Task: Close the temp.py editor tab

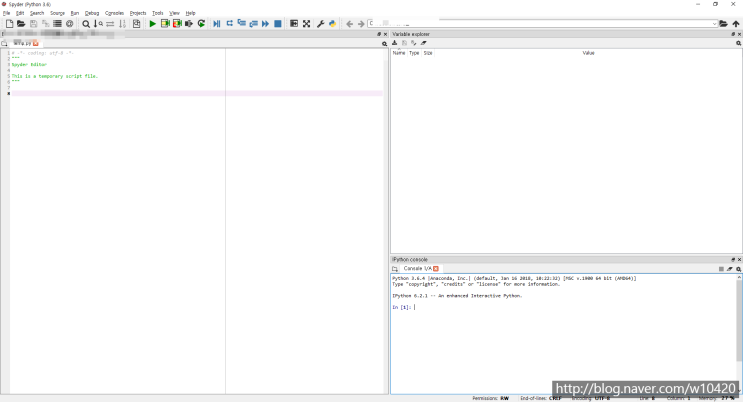Action: point(36,43)
